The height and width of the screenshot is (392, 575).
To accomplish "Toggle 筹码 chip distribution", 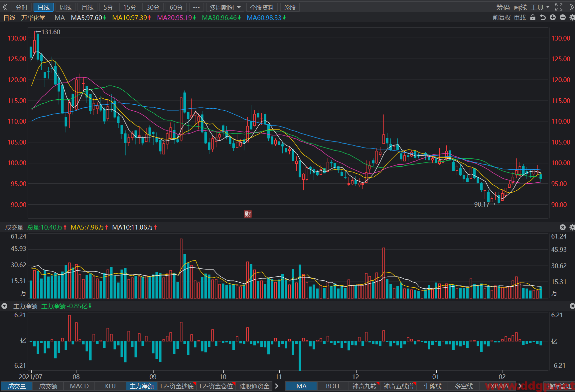I will click(503, 7).
